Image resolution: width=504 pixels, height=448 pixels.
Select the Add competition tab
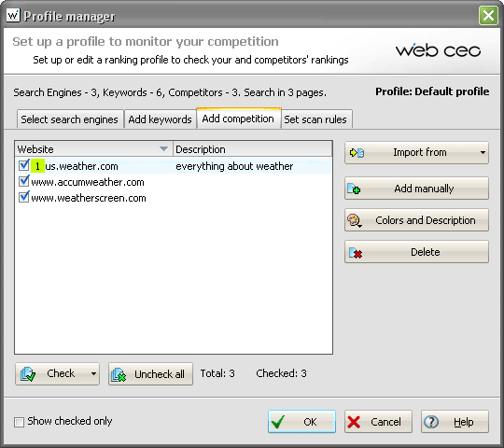(x=238, y=119)
